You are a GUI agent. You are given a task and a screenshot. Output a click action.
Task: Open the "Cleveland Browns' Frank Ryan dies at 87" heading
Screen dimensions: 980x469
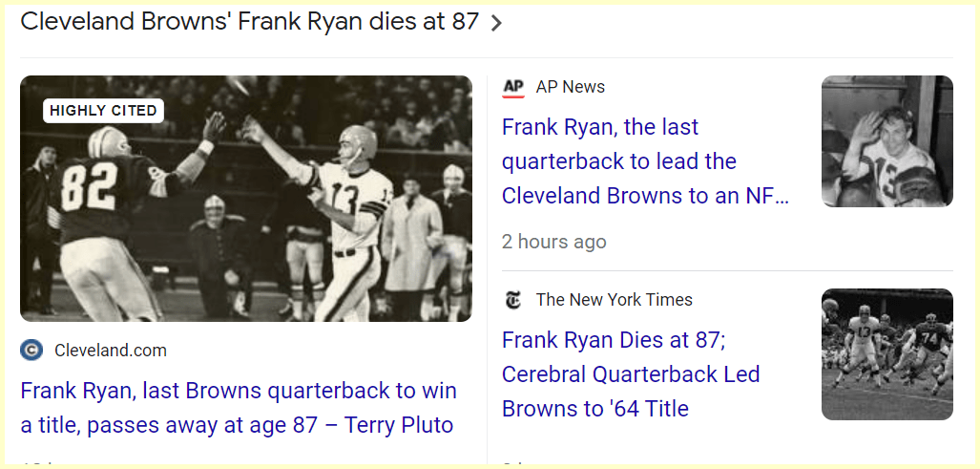[x=249, y=22]
